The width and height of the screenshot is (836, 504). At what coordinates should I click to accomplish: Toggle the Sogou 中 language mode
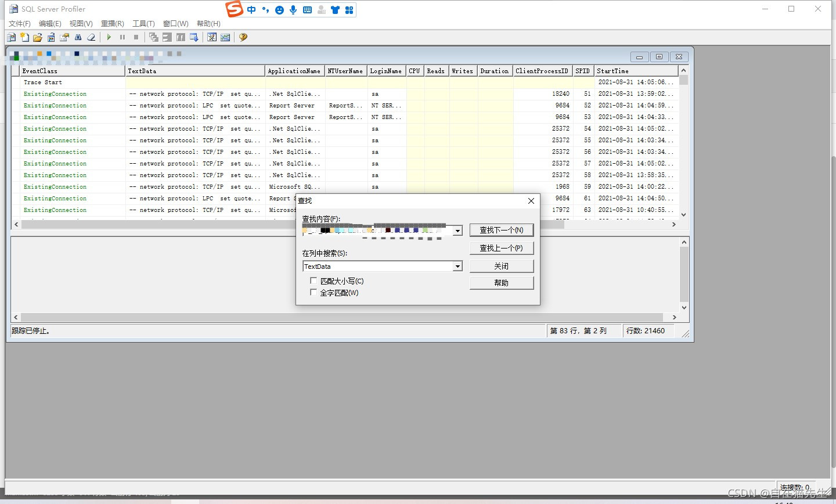coord(251,10)
